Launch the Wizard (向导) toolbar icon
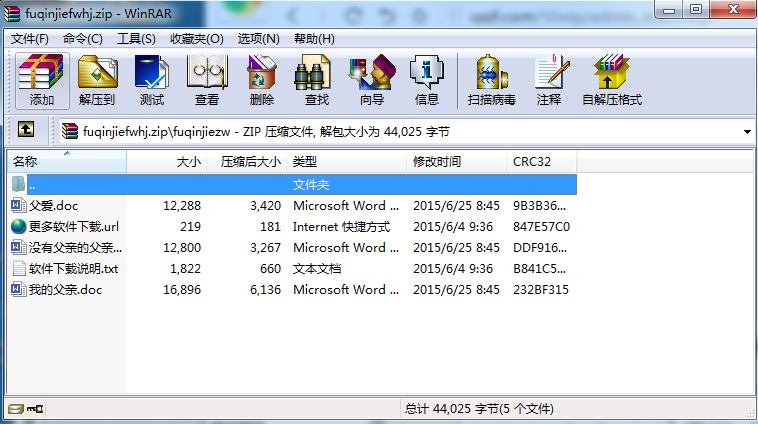The height and width of the screenshot is (424, 758). click(372, 80)
